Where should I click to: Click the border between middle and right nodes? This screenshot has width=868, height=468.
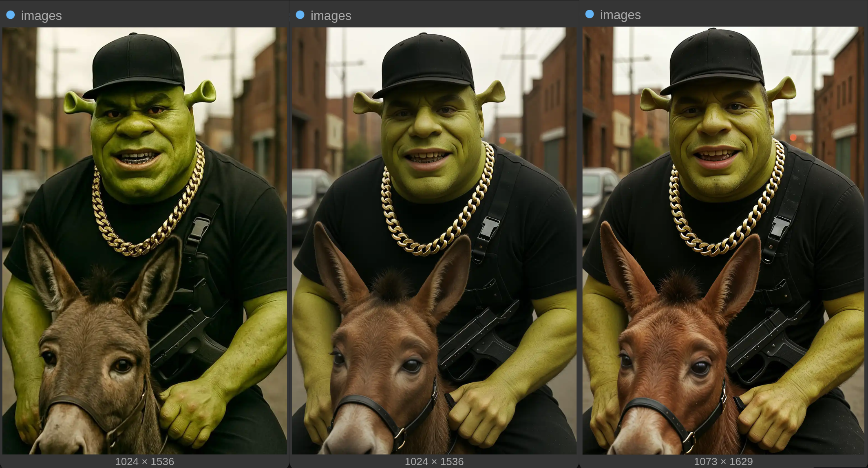point(579,241)
